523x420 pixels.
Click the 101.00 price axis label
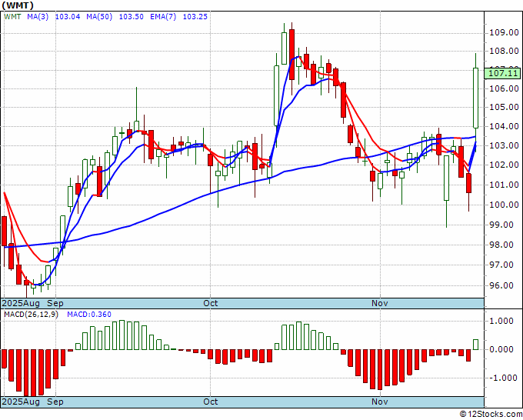click(x=504, y=185)
